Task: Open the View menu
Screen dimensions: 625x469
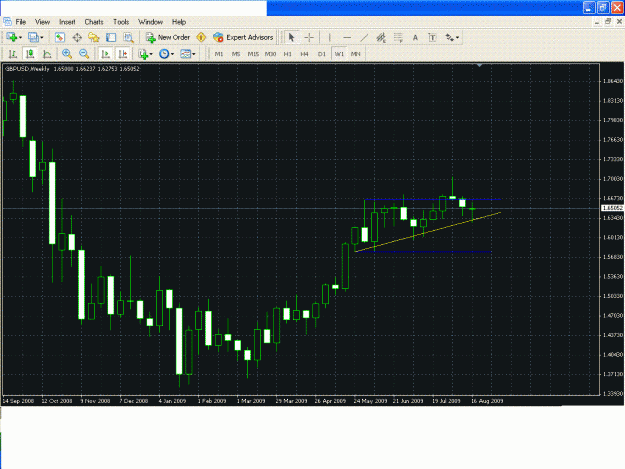Action: 42,22
